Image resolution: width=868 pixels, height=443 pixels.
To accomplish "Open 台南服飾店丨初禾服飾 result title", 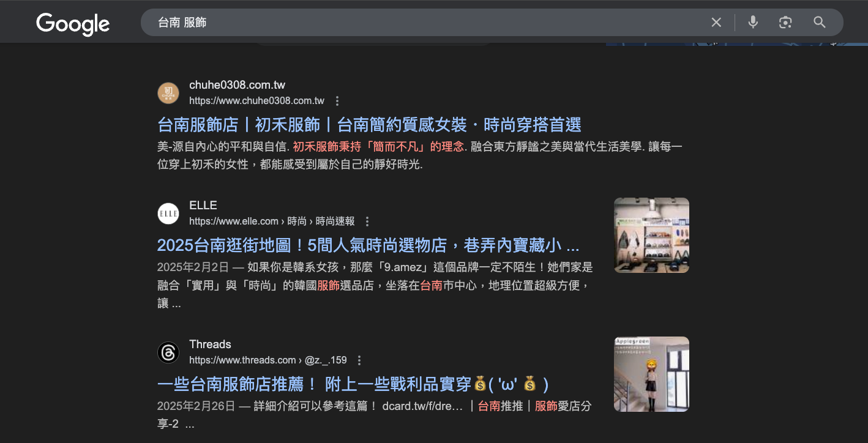I will [369, 125].
